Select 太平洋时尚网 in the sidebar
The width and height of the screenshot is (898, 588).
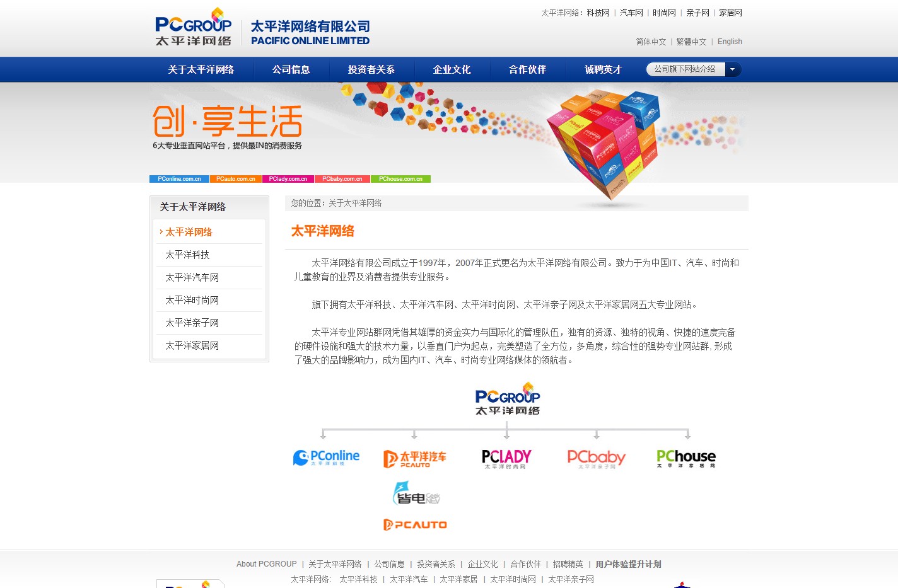pos(192,300)
